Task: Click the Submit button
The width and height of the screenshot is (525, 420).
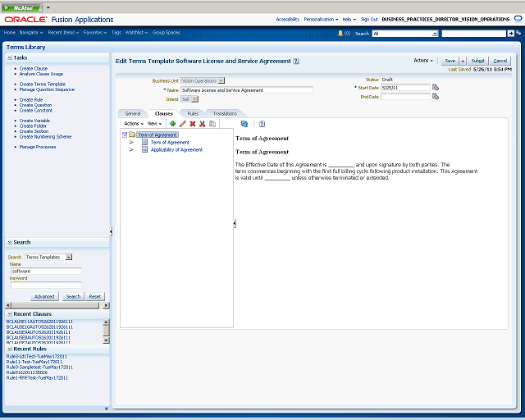Action: [x=477, y=61]
